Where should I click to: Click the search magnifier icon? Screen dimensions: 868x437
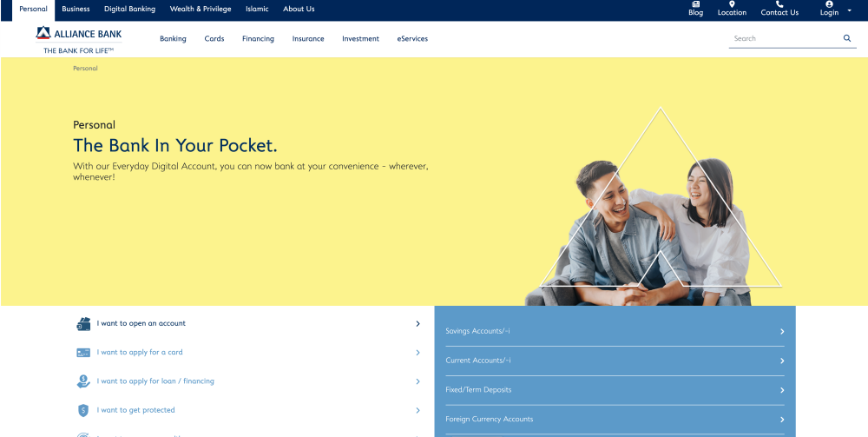click(x=847, y=38)
